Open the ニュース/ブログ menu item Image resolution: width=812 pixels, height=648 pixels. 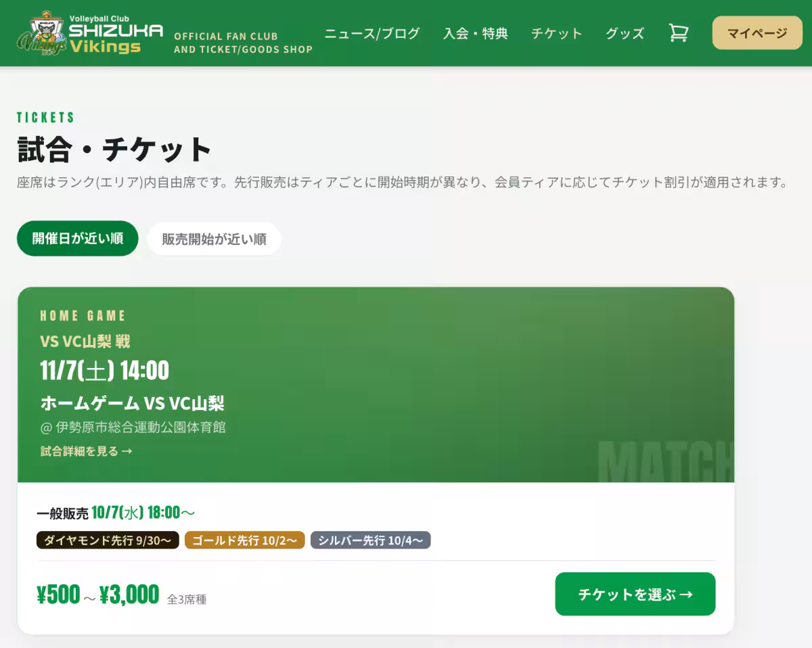click(x=372, y=33)
